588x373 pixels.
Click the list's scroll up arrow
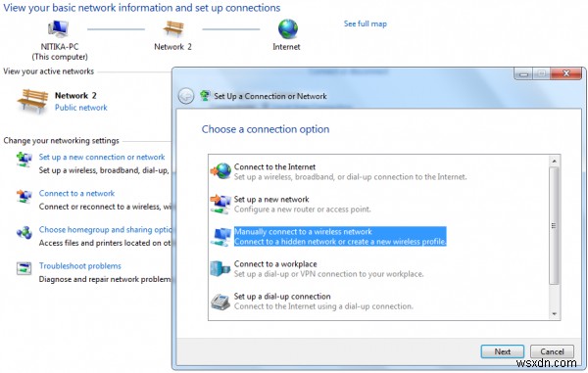[555, 161]
